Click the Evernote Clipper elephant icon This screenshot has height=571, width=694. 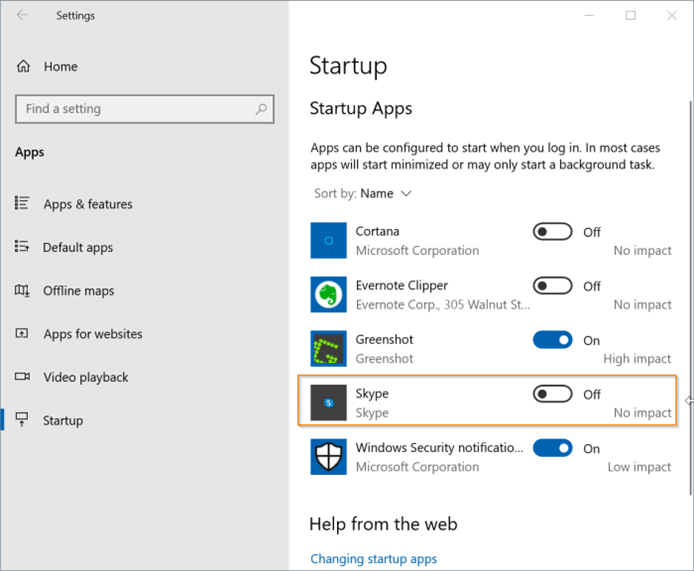click(328, 294)
